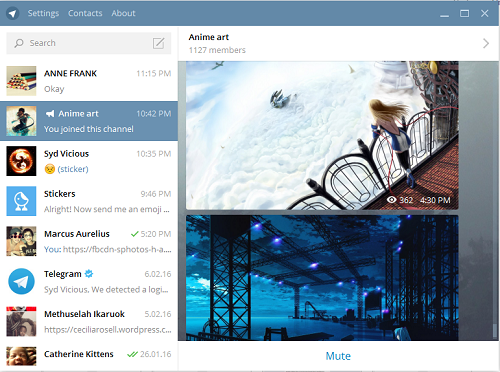Open the ANNE FRANK chat
The width and height of the screenshot is (500, 372).
(89, 81)
